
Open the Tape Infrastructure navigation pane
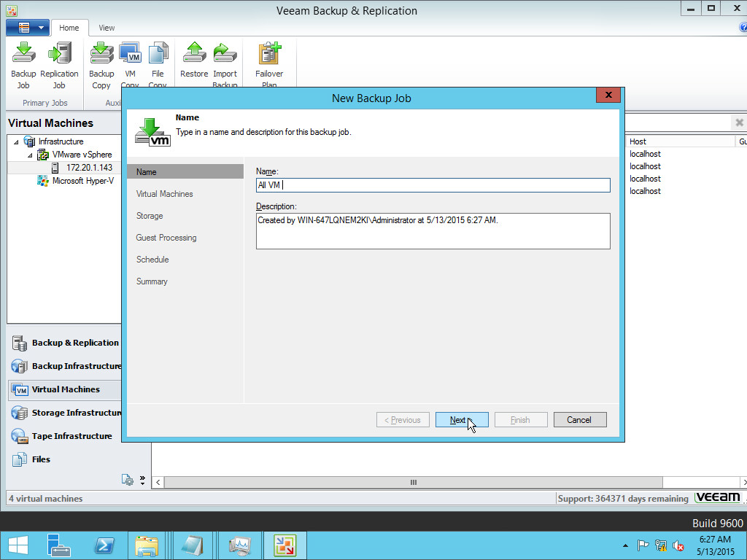[x=65, y=436]
